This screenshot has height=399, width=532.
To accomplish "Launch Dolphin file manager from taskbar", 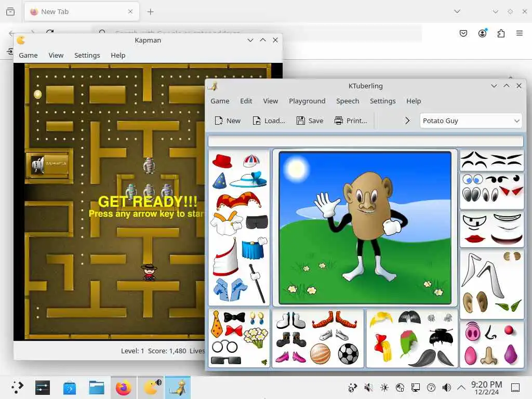I will click(96, 387).
